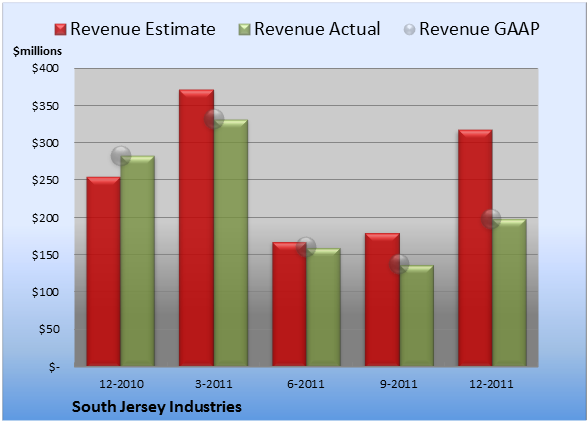The width and height of the screenshot is (588, 422).
Task: Click the 12-2010 quarter label
Action: (121, 384)
